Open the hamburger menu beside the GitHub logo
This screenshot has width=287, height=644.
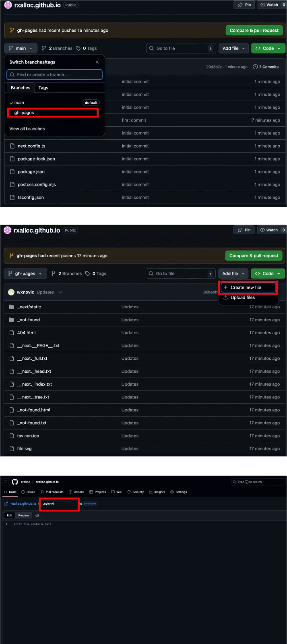coord(6,482)
